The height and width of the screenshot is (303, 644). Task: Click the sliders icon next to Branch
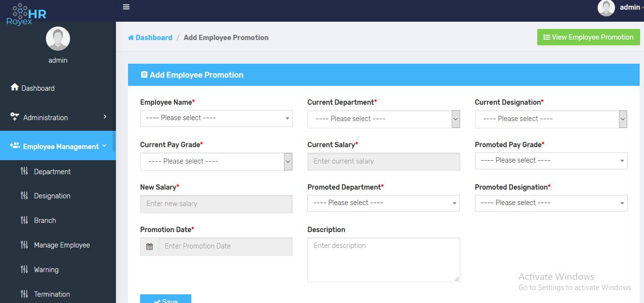24,220
